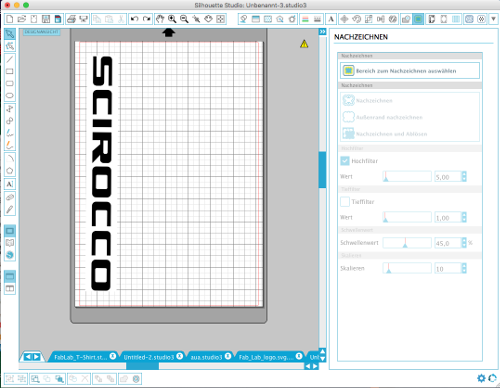500x388 pixels.
Task: Save the document using the floppy disk icon
Action: pos(46,19)
